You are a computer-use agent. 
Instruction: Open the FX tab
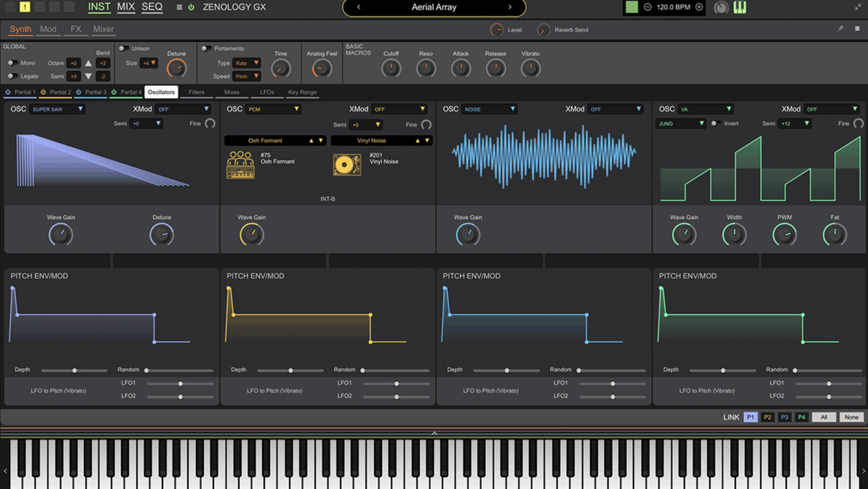point(76,29)
